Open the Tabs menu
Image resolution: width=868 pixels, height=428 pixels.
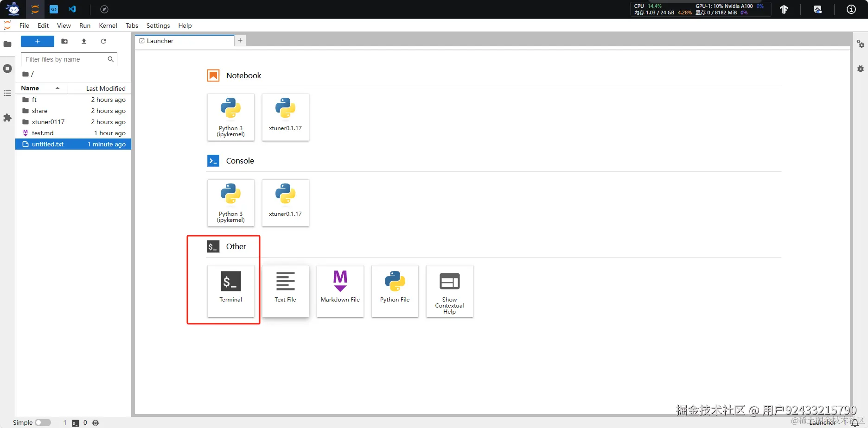pyautogui.click(x=132, y=25)
